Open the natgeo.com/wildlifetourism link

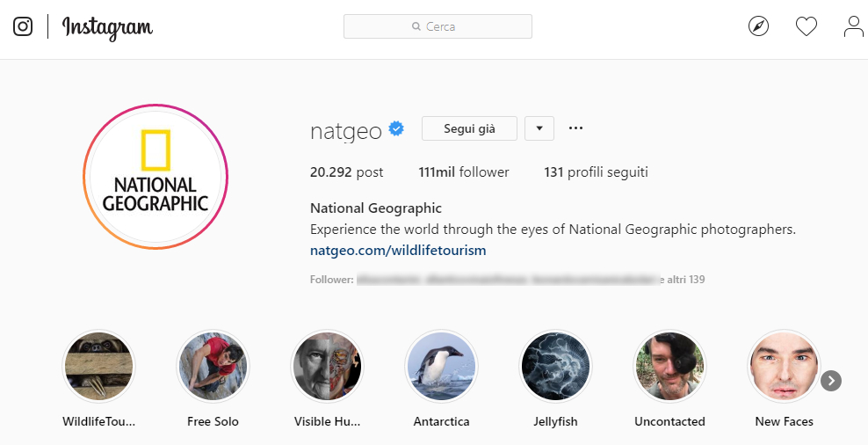coord(398,250)
